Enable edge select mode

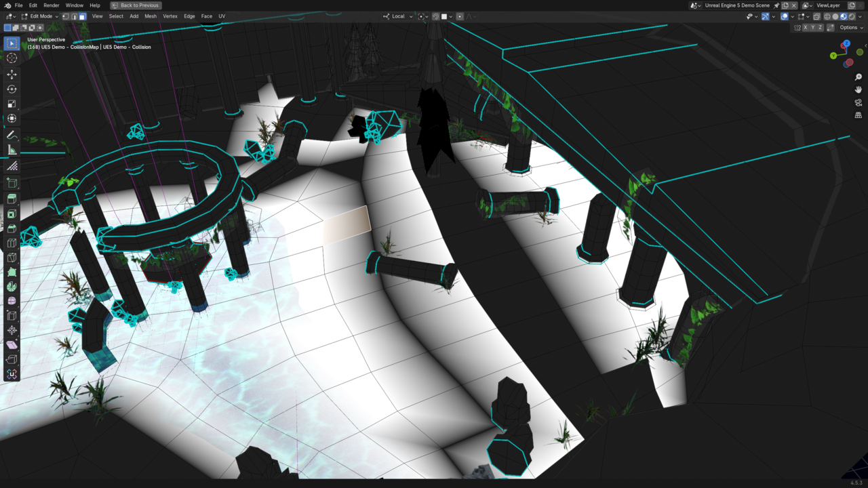pos(74,16)
